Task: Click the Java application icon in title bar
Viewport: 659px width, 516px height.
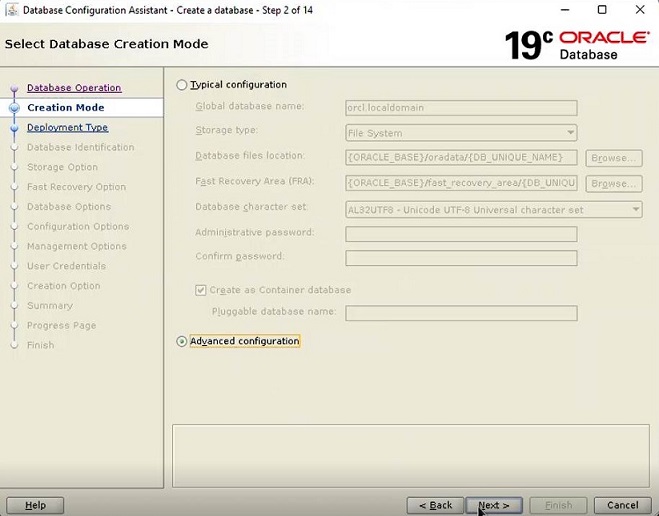Action: (11, 10)
